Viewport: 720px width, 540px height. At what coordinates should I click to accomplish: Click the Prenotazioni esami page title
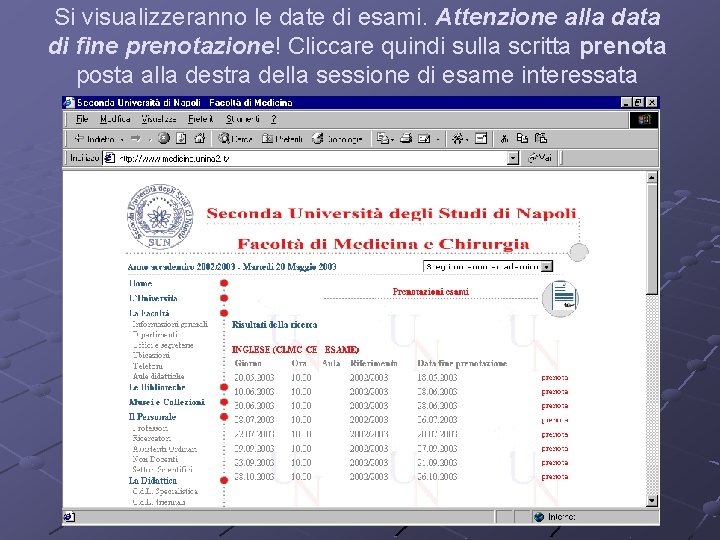click(x=431, y=292)
